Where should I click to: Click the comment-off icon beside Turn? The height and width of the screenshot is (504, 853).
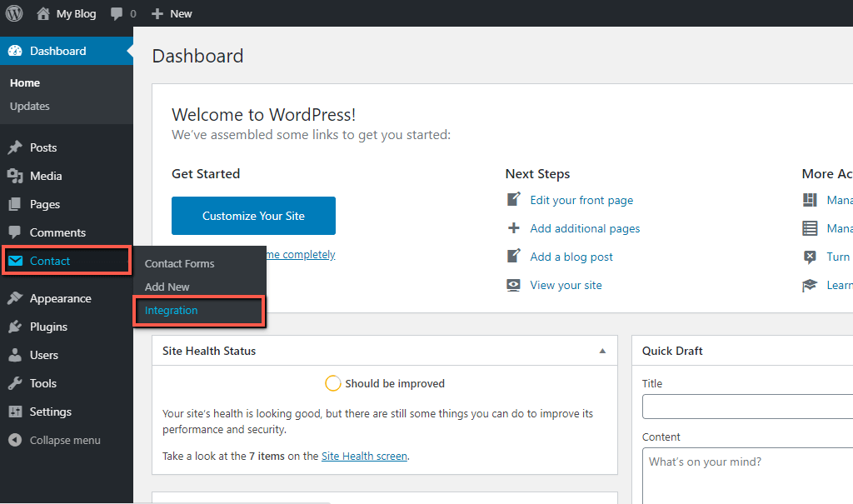(x=810, y=257)
